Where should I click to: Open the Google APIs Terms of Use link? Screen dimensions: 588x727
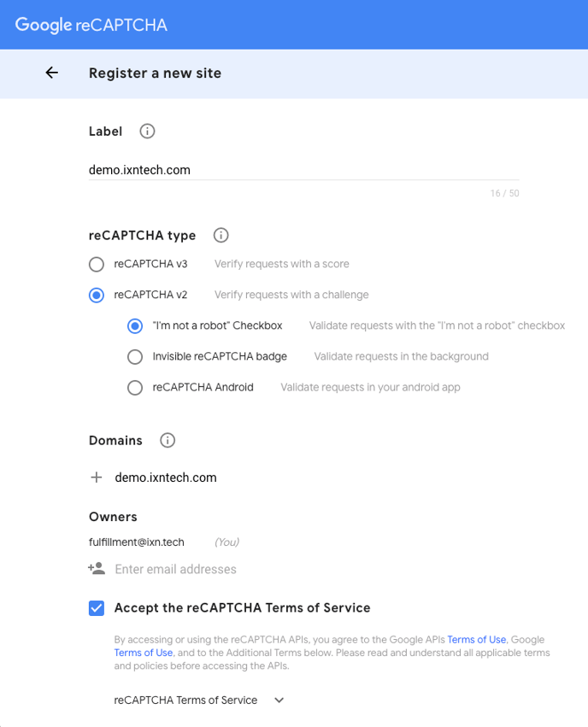point(476,639)
